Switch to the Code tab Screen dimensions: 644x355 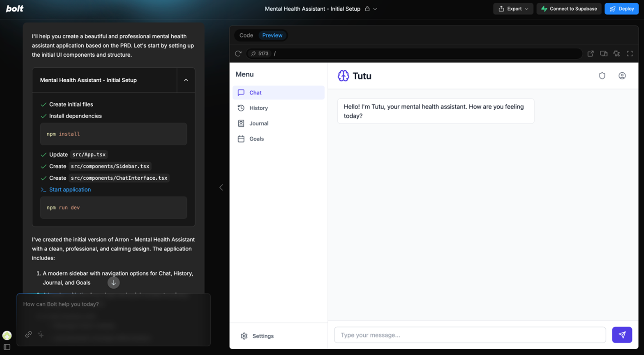click(246, 36)
